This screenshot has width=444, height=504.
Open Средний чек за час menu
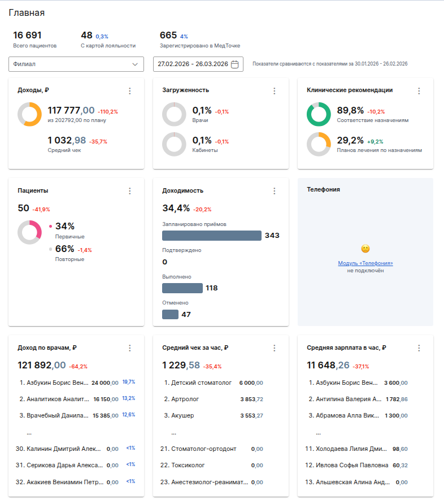pos(275,349)
